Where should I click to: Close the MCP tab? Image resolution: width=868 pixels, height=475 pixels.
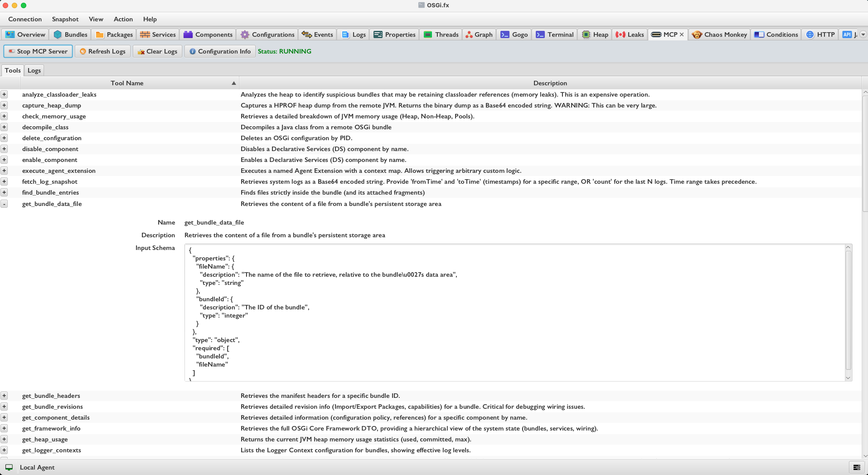(x=682, y=34)
